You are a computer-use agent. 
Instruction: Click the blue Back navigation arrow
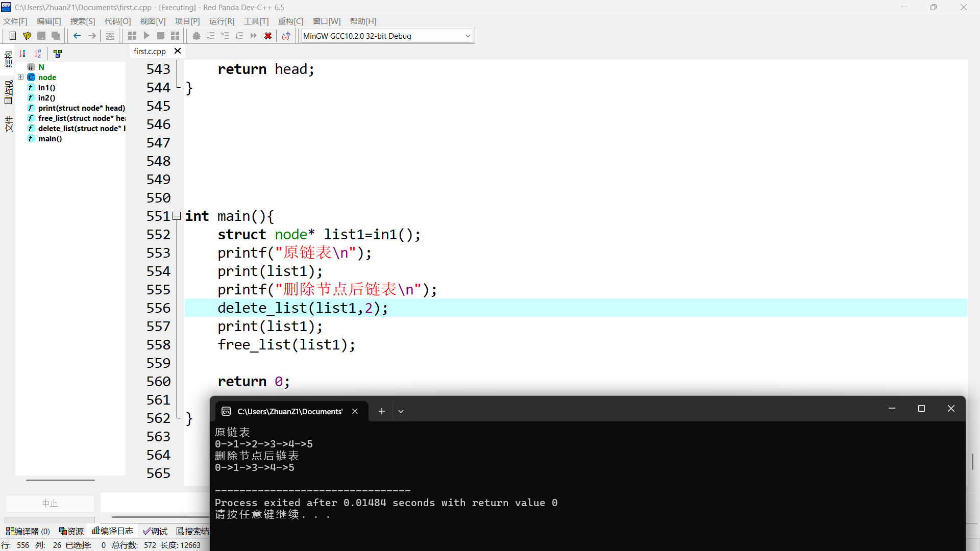77,36
